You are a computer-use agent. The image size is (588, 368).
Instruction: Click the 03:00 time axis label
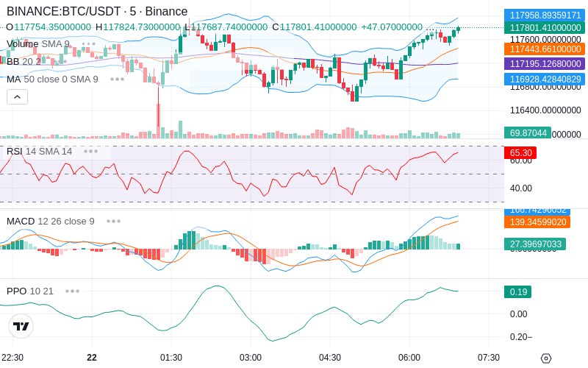point(251,358)
